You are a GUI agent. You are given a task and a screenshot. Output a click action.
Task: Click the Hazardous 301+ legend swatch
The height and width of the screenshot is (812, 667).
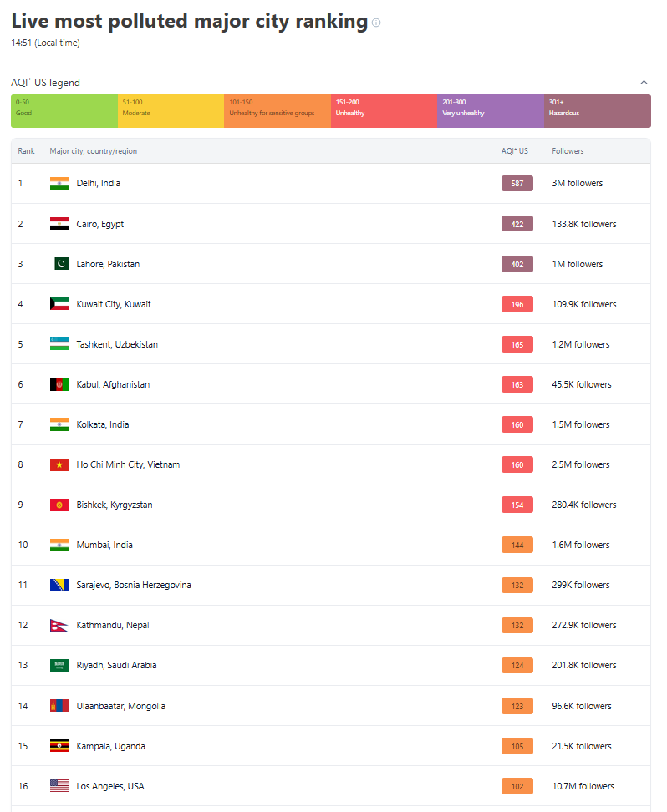click(x=597, y=111)
